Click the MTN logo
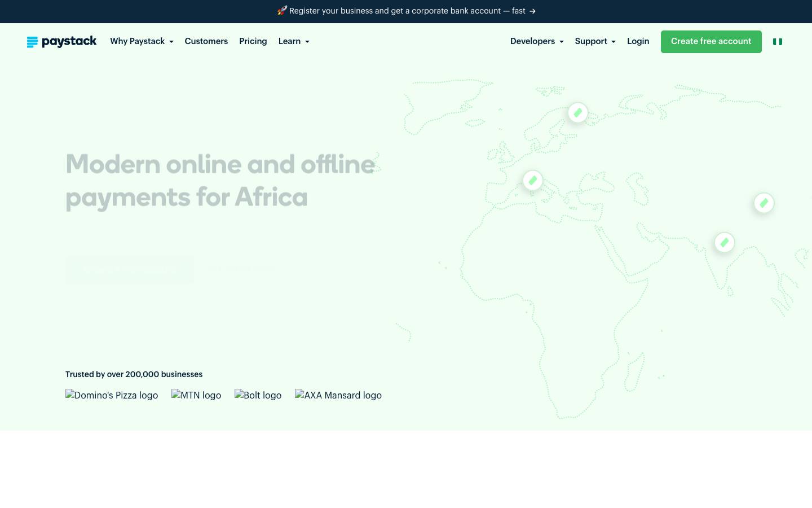This screenshot has width=812, height=508. (x=196, y=395)
